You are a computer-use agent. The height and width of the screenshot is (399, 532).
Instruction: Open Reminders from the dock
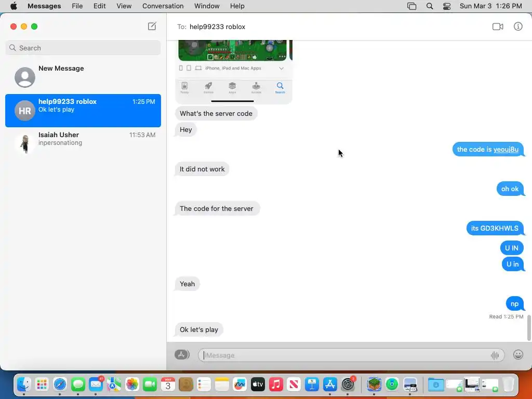tap(204, 384)
